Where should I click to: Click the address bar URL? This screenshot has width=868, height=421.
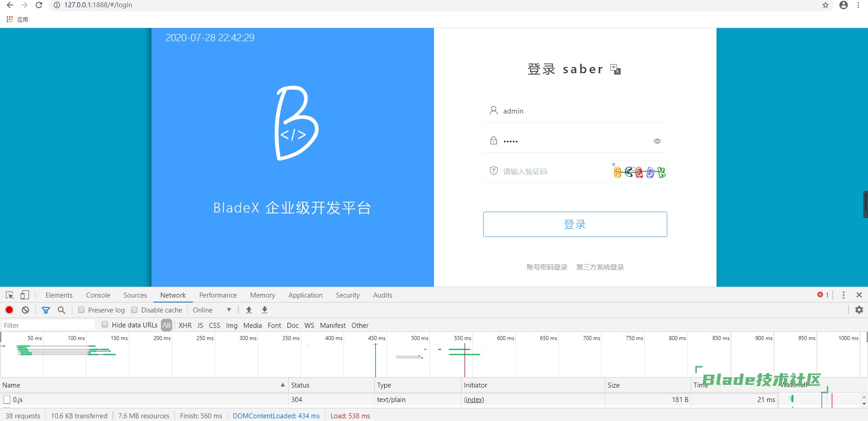(98, 5)
